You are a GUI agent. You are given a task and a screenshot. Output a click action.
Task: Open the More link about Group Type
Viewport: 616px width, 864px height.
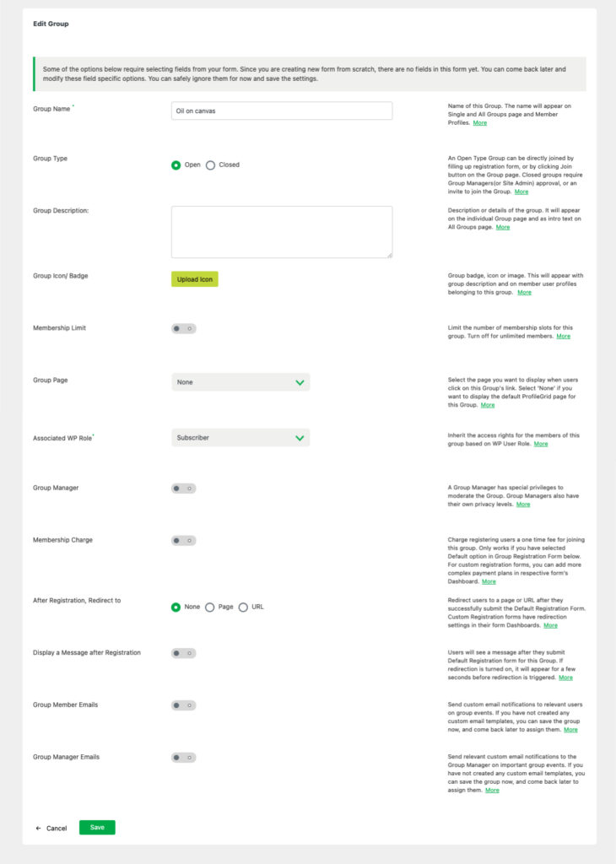click(x=520, y=192)
